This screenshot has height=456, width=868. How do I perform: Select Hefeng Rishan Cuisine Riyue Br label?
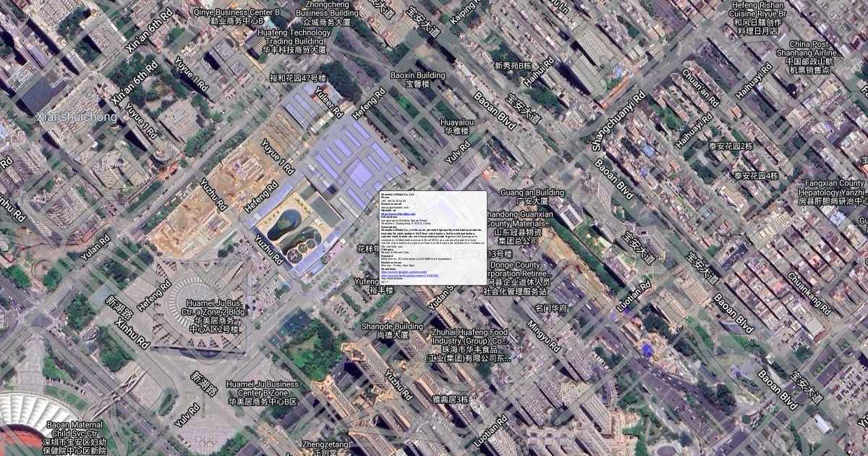click(757, 18)
